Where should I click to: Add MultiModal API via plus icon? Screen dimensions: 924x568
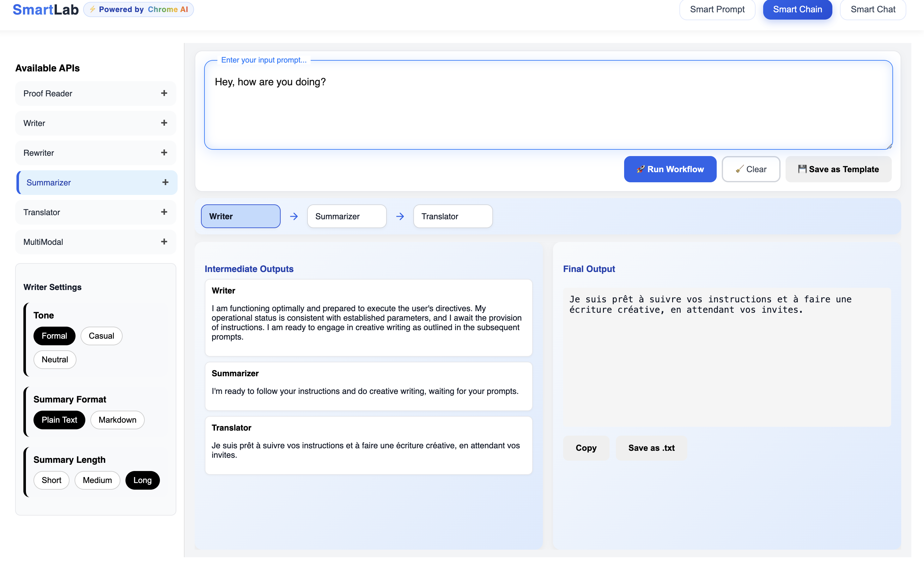[x=164, y=242]
